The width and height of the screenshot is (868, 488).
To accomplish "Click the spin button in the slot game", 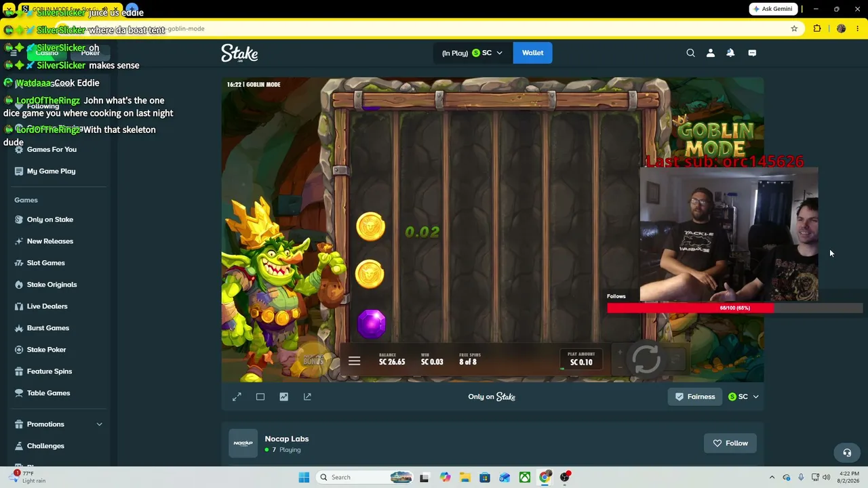I will 646,359.
